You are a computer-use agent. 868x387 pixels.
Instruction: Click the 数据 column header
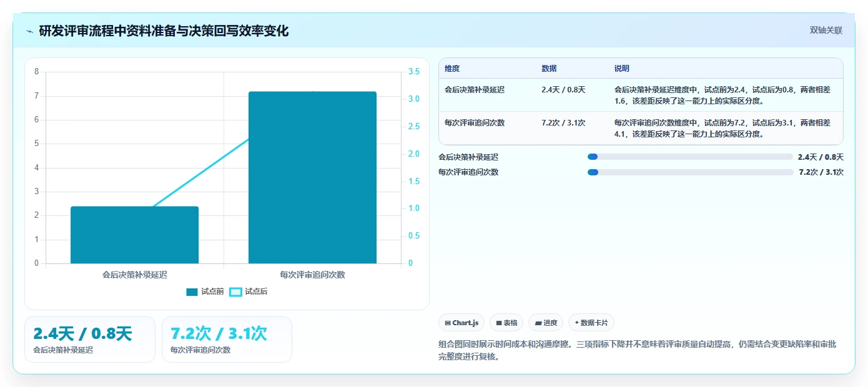(x=550, y=69)
